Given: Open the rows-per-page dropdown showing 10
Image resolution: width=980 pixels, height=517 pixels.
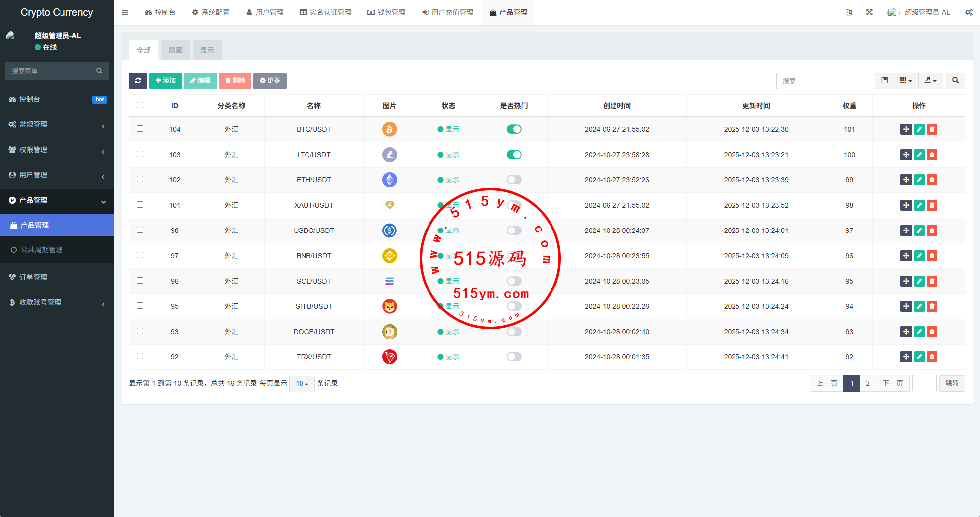Looking at the screenshot, I should point(302,383).
